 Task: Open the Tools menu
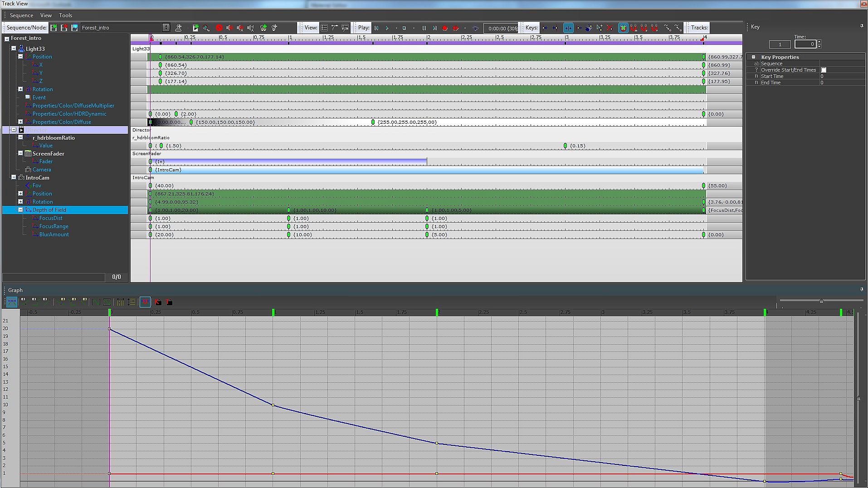point(65,15)
